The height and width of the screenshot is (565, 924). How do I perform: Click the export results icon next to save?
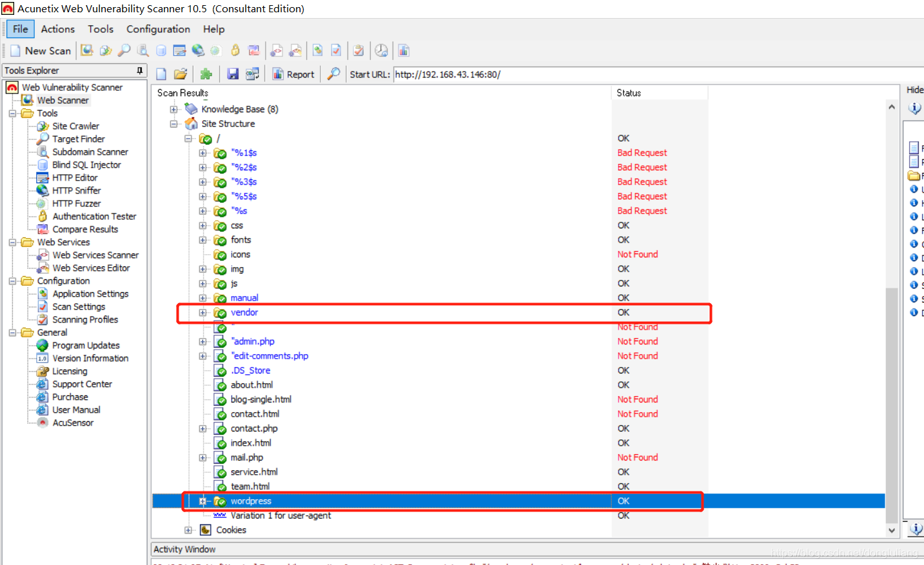click(252, 74)
